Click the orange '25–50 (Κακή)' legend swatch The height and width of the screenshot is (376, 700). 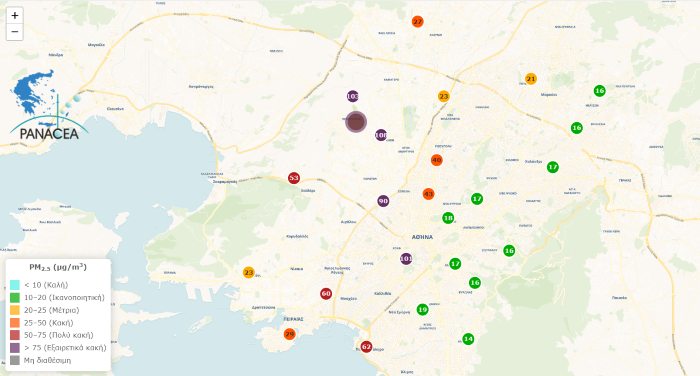[x=15, y=322]
